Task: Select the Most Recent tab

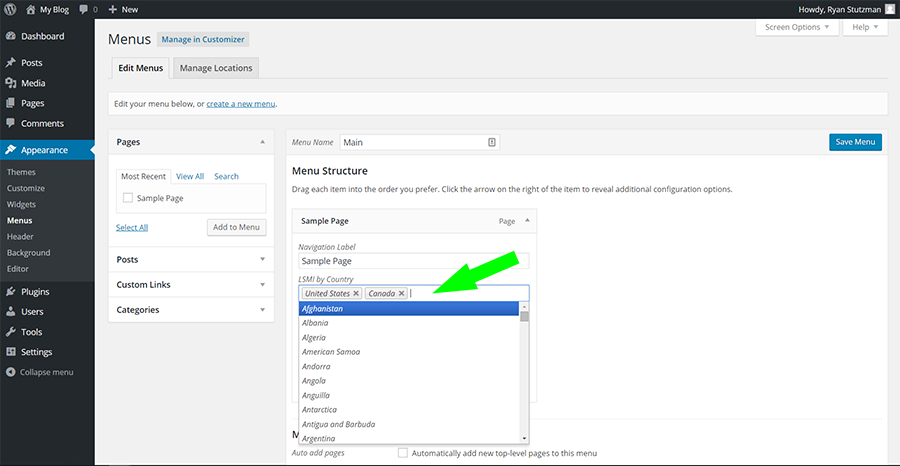Action: (143, 176)
